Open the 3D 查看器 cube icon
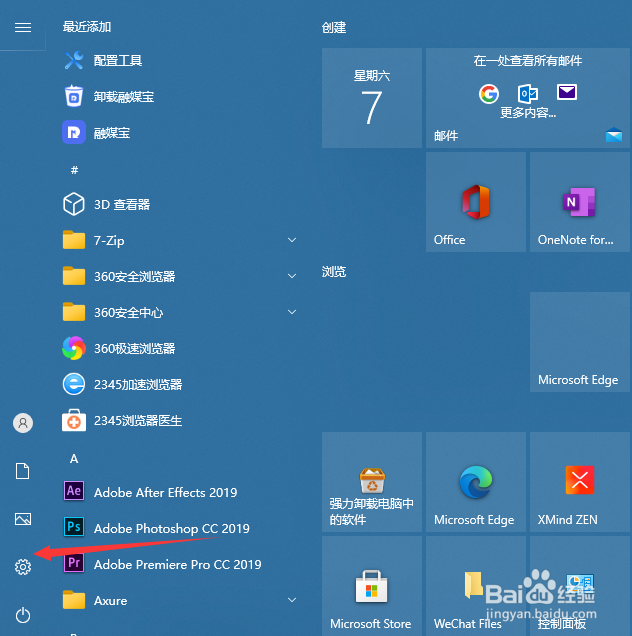This screenshot has width=632, height=636. [74, 204]
